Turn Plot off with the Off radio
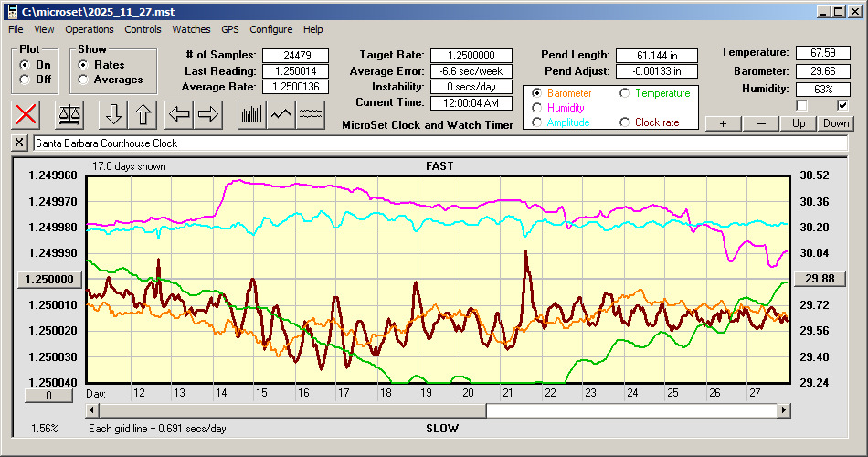The height and width of the screenshot is (457, 868). (25, 80)
